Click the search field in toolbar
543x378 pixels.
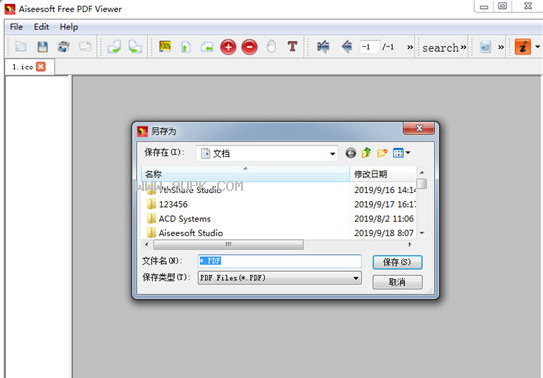point(440,47)
